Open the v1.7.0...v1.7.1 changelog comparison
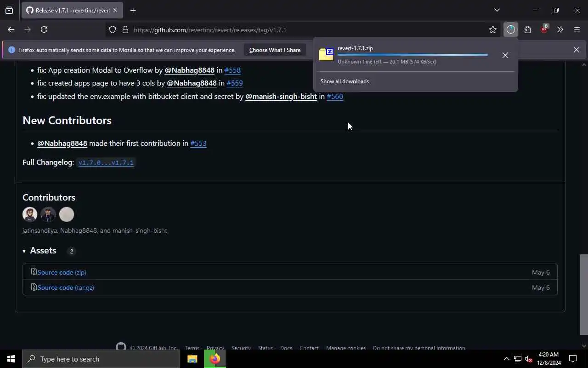Screen dimensions: 588x368 [106, 162]
